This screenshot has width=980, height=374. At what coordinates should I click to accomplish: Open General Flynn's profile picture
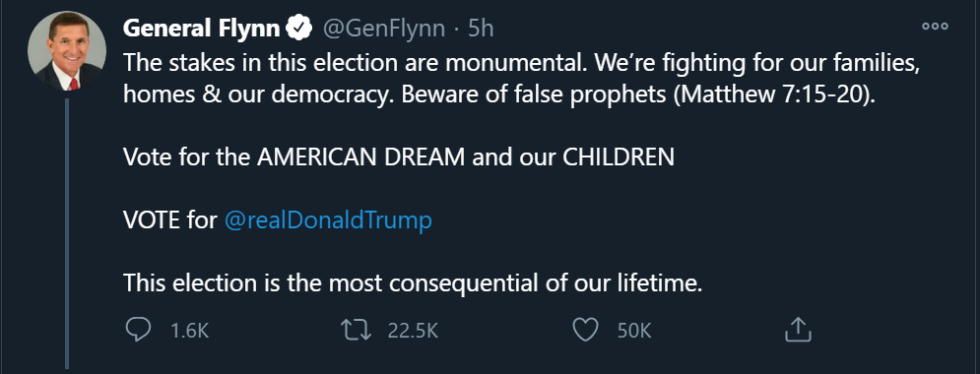pos(67,50)
